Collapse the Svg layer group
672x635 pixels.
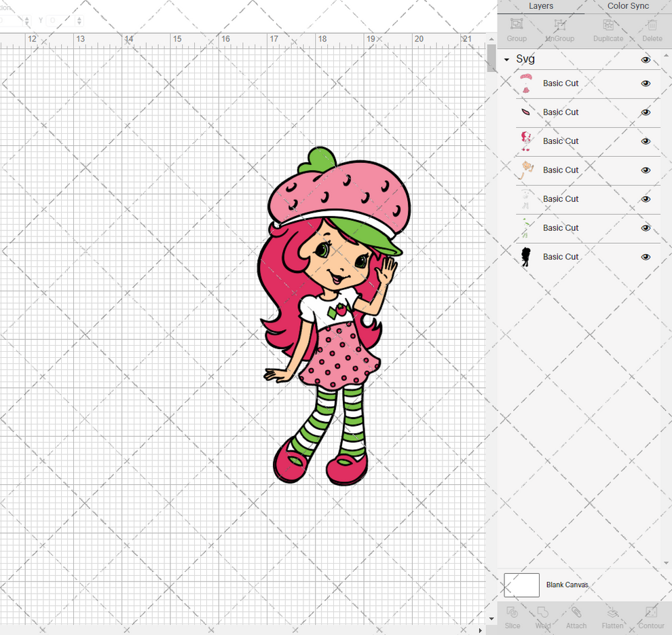click(505, 59)
